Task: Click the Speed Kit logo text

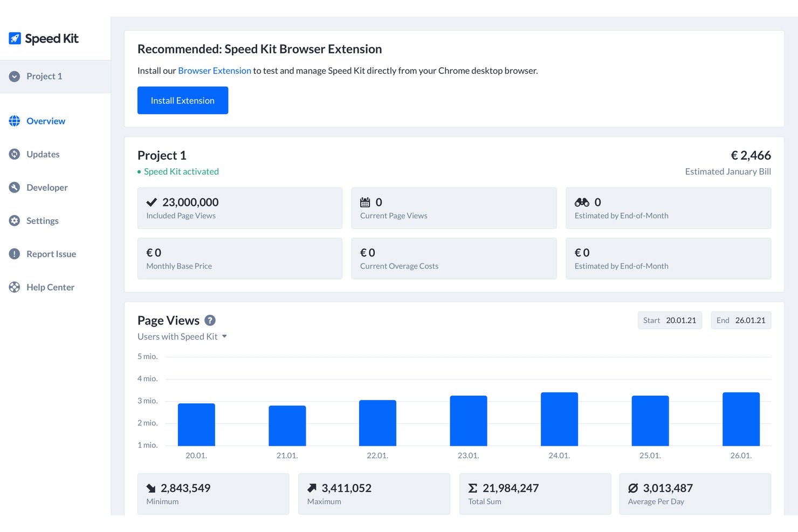Action: (x=52, y=39)
